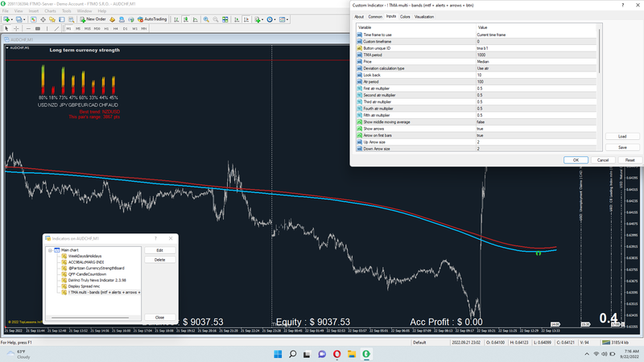Click the Zoom Out magnifier icon
This screenshot has height=362, width=644.
(215, 19)
